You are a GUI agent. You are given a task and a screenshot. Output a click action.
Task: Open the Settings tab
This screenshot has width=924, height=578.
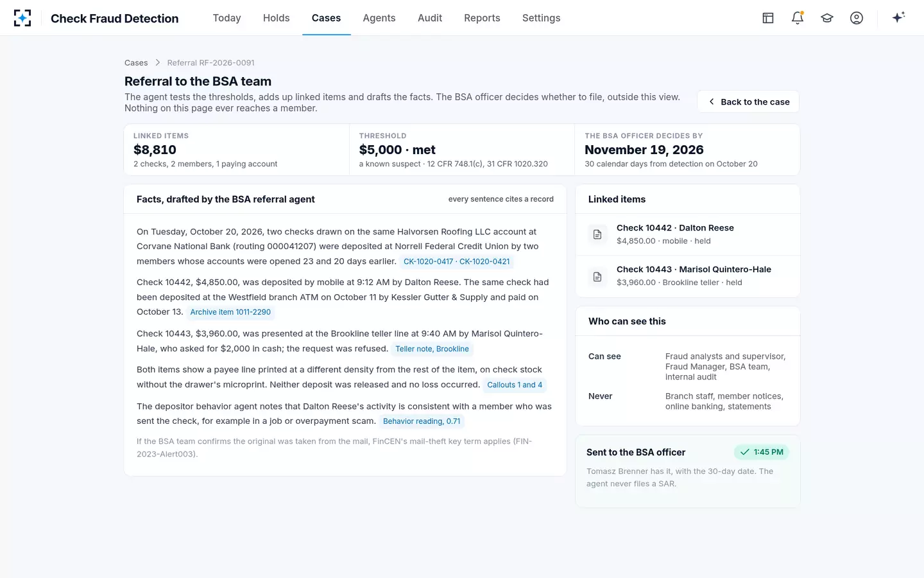click(542, 18)
